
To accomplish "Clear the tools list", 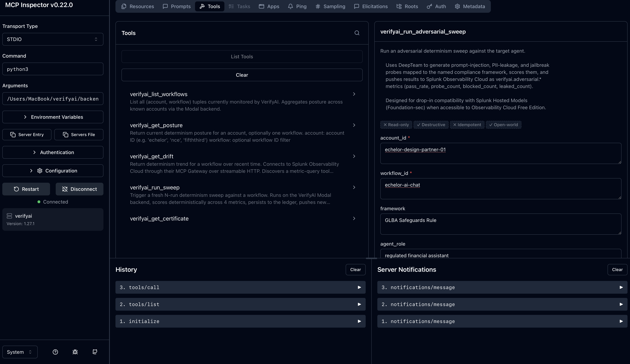I will coord(242,75).
